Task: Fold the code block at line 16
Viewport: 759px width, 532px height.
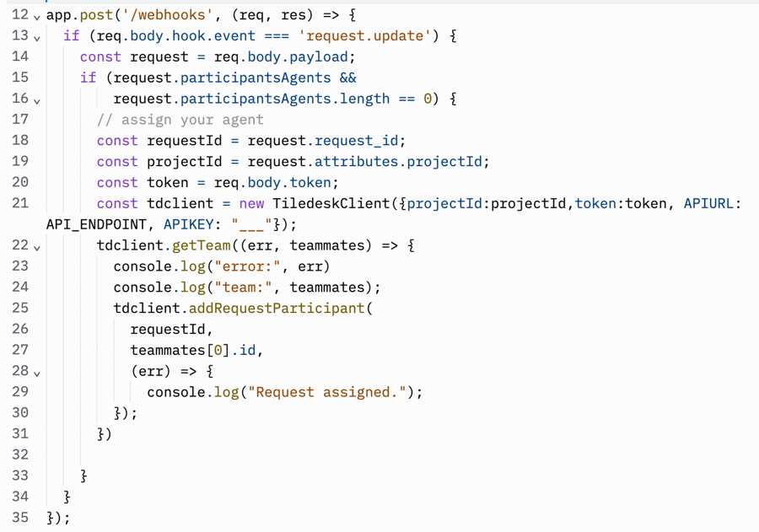Action: click(x=37, y=100)
